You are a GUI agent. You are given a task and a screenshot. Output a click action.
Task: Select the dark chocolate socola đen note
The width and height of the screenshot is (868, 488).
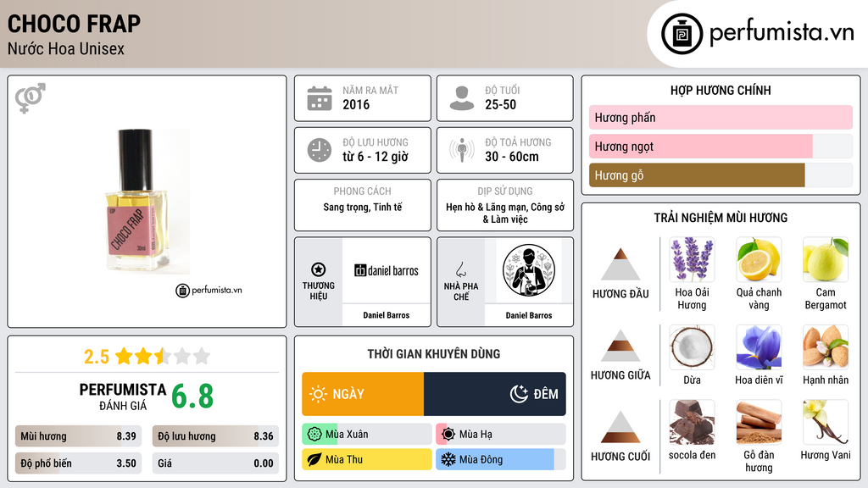click(x=692, y=422)
